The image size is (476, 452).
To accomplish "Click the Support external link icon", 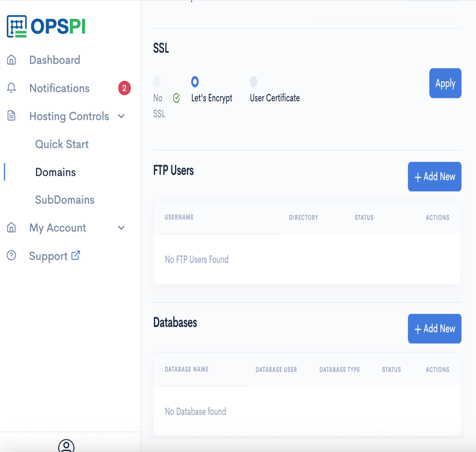I will pos(76,255).
